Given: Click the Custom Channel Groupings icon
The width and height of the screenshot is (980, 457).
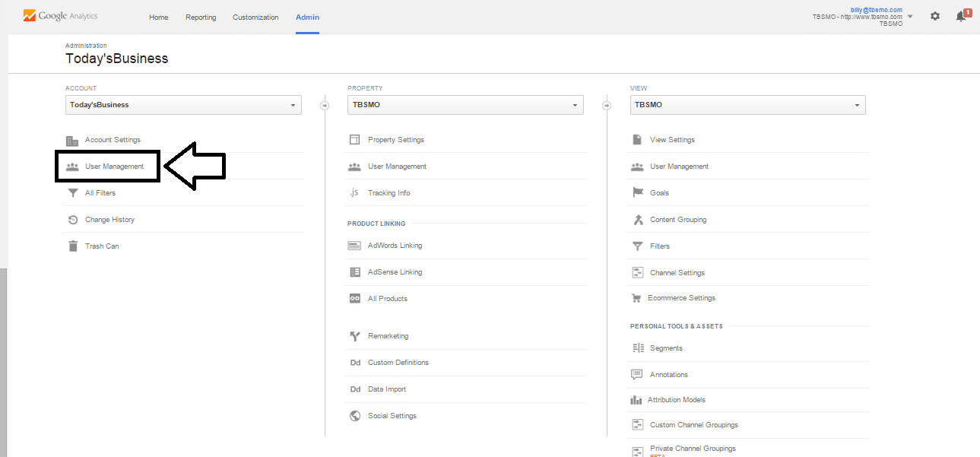Looking at the screenshot, I should pos(638,425).
